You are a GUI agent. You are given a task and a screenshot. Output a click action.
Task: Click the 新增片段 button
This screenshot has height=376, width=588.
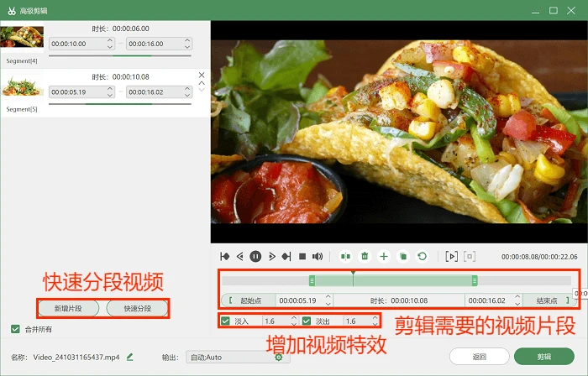68,309
